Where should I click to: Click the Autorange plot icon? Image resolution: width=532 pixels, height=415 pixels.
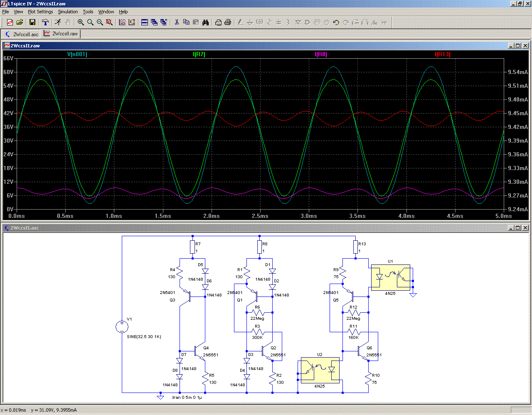coord(132,22)
